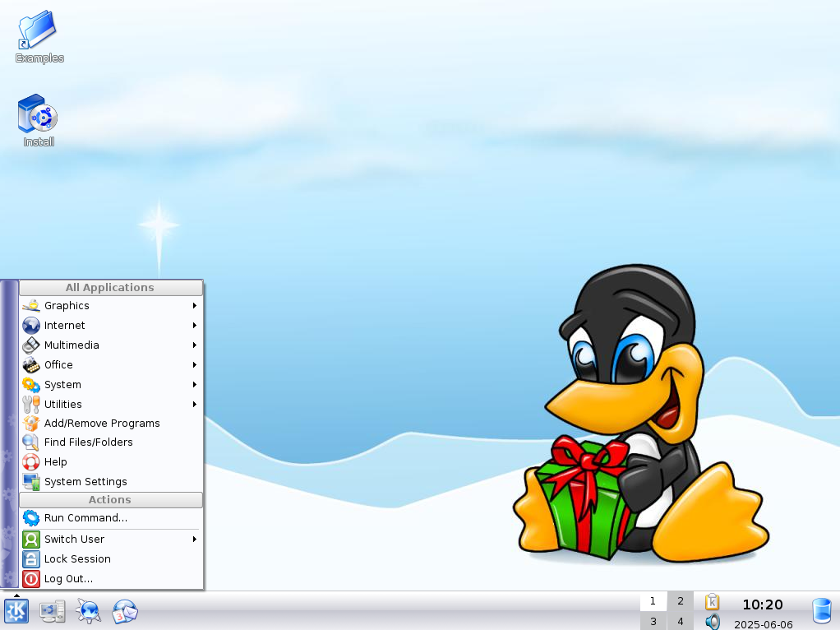Click the Lock Session padlock icon
The width and height of the screenshot is (840, 630).
pos(31,559)
